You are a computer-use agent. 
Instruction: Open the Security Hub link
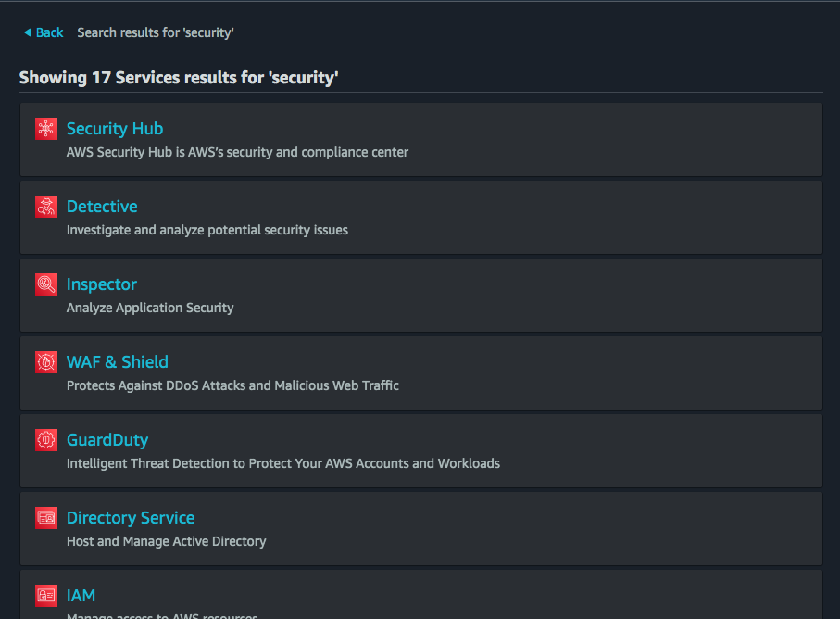(115, 129)
